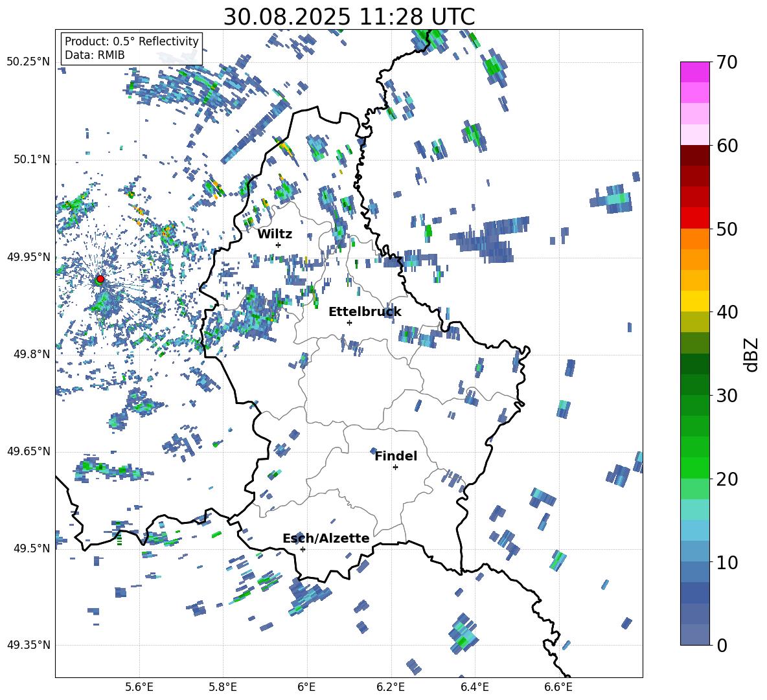This screenshot has height=700, width=767.
Task: Click the '6.2°E' longitude label
Action: point(391,687)
